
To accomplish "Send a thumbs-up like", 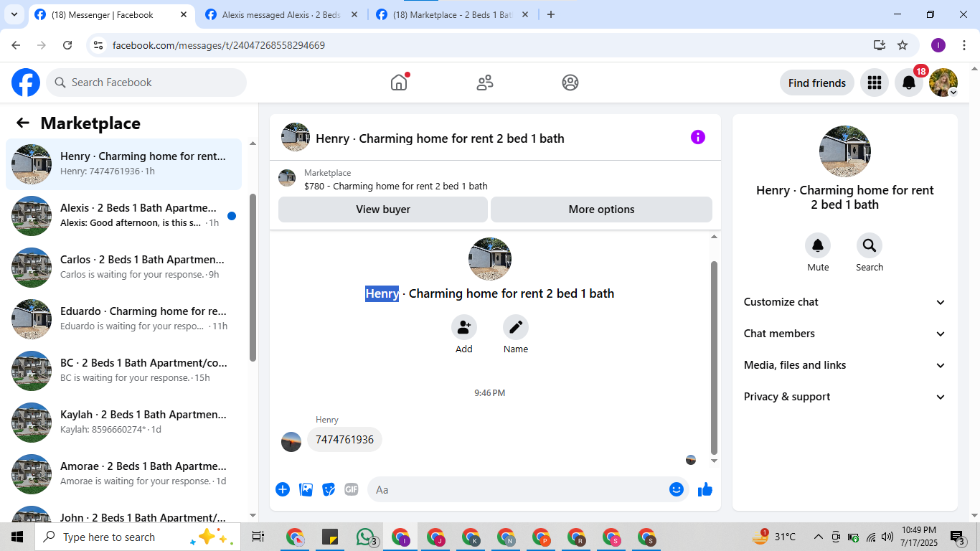I will pyautogui.click(x=705, y=489).
